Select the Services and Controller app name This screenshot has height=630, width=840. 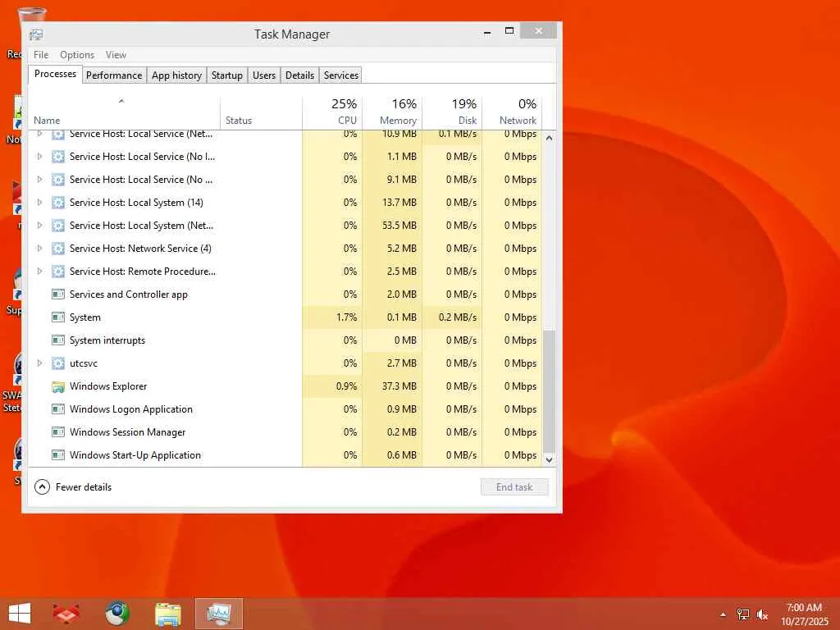pos(129,294)
